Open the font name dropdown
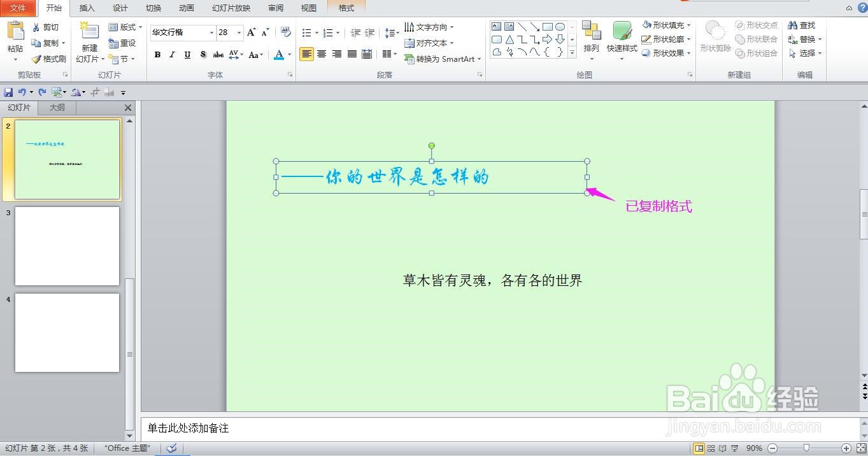The width and height of the screenshot is (868, 456). (212, 32)
